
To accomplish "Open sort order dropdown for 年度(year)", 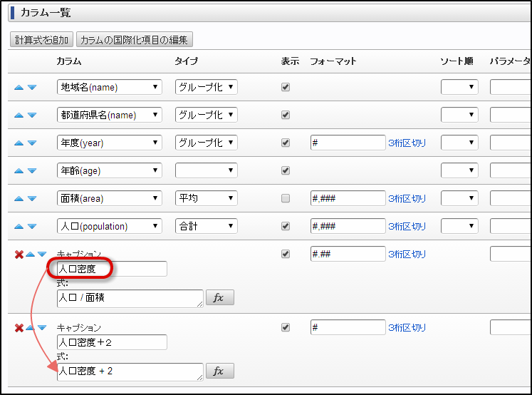I will point(459,143).
